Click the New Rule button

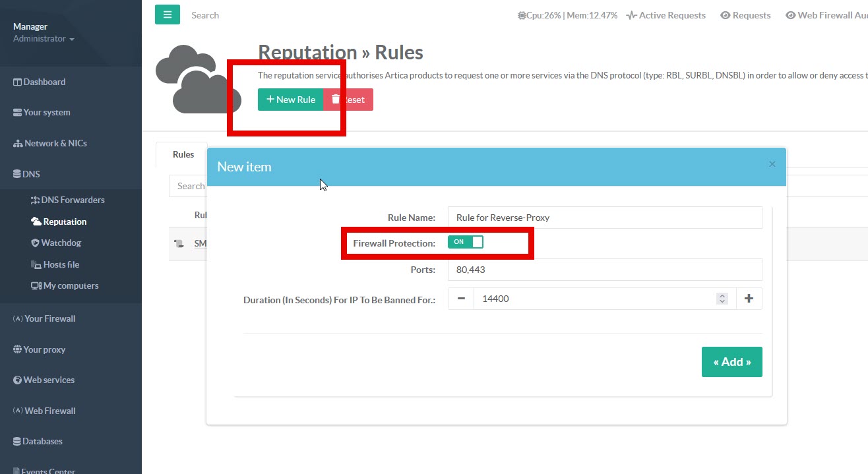290,100
